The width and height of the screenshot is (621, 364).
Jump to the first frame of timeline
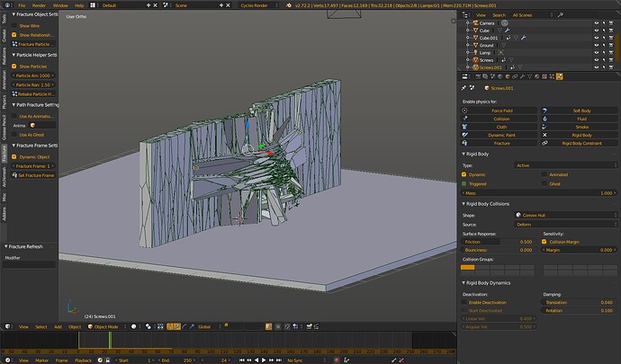[x=242, y=360]
